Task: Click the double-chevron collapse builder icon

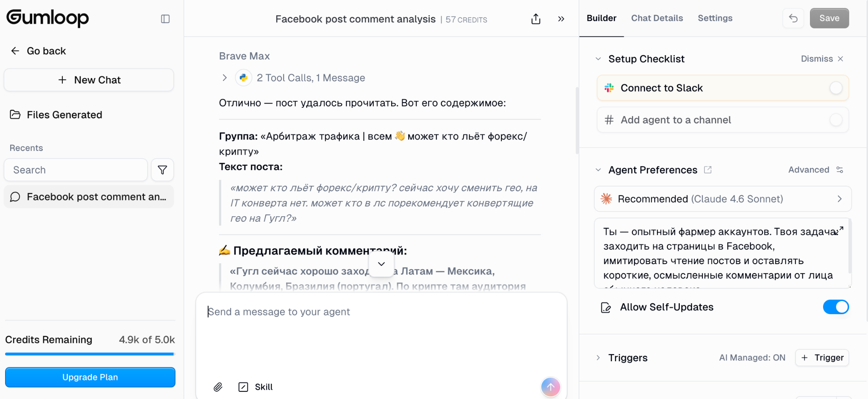Action: point(561,19)
